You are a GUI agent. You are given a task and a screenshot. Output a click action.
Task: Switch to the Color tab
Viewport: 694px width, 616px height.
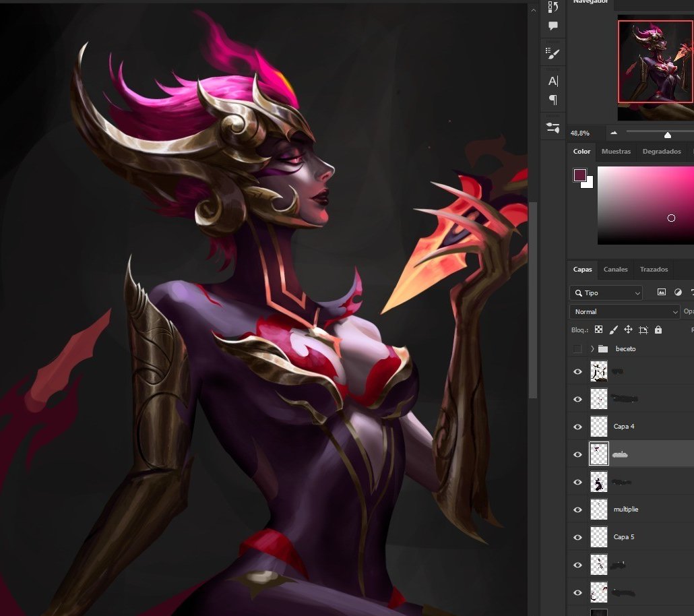pyautogui.click(x=581, y=152)
